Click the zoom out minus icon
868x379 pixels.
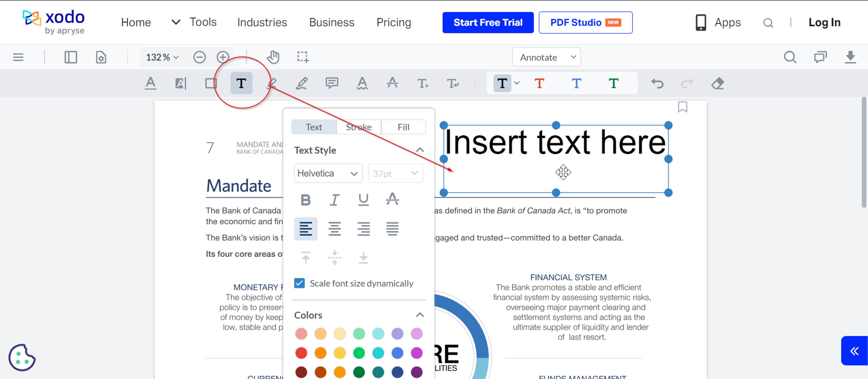[x=199, y=57]
